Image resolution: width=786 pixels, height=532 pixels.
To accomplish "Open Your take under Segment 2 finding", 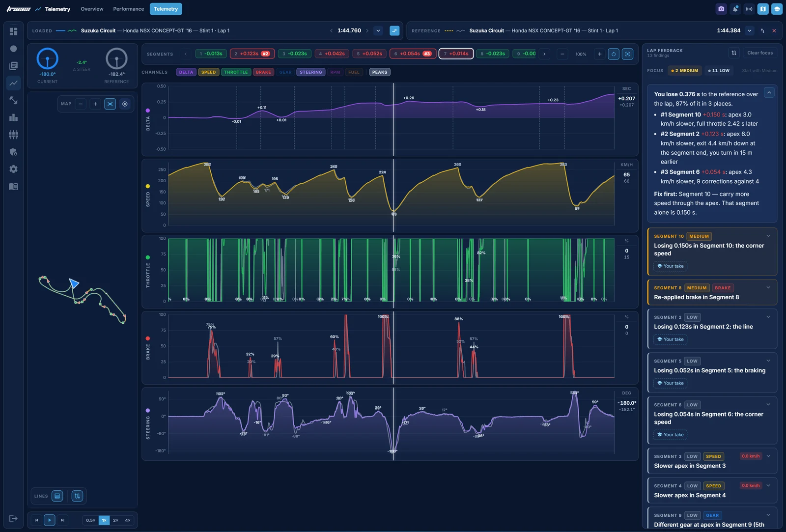I will (x=670, y=339).
